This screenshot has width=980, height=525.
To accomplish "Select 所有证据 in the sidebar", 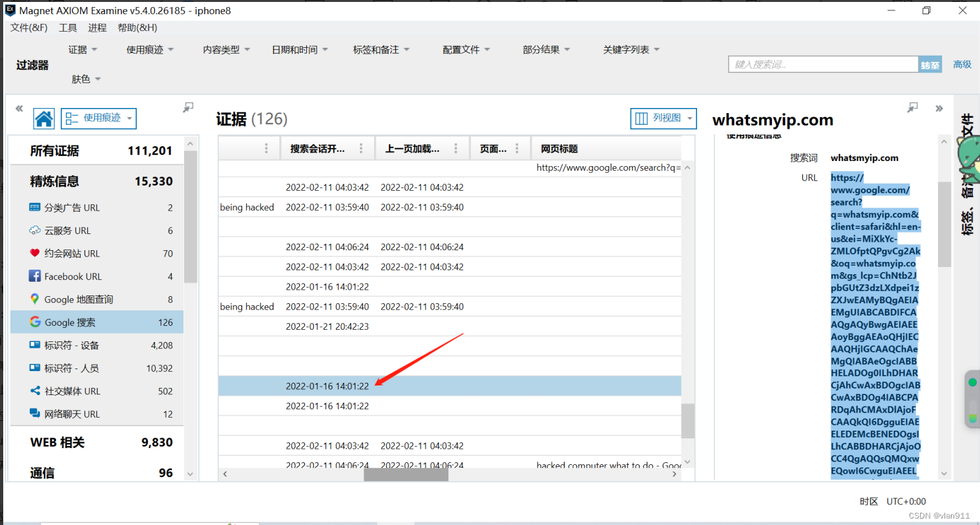I will point(97,151).
